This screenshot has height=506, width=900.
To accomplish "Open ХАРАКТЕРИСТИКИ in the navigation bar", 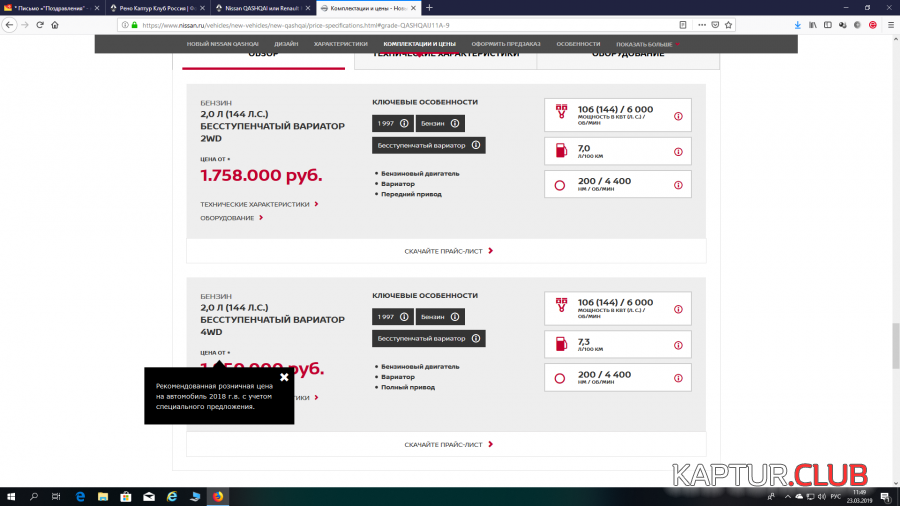I will pyautogui.click(x=340, y=44).
